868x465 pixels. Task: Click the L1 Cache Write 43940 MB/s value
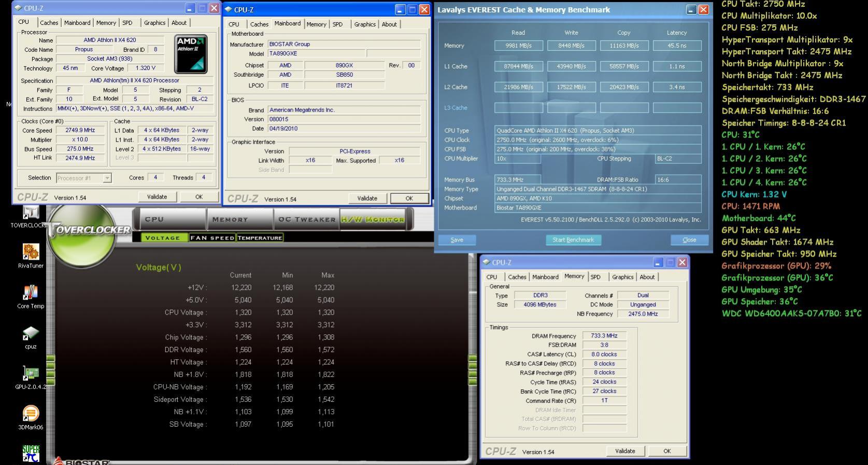[572, 66]
